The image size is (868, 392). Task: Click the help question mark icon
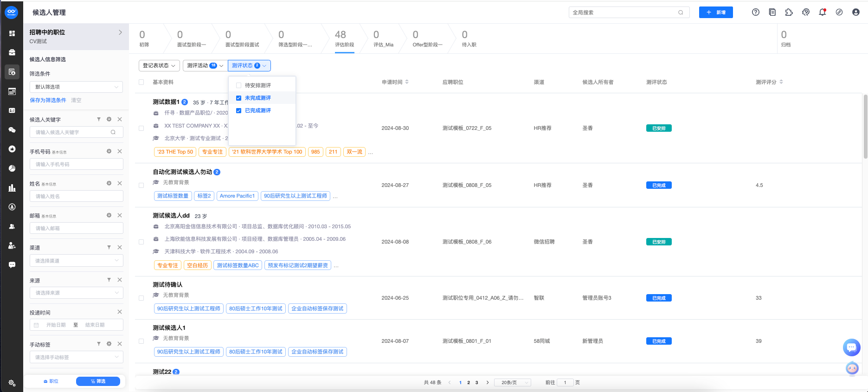coord(756,13)
